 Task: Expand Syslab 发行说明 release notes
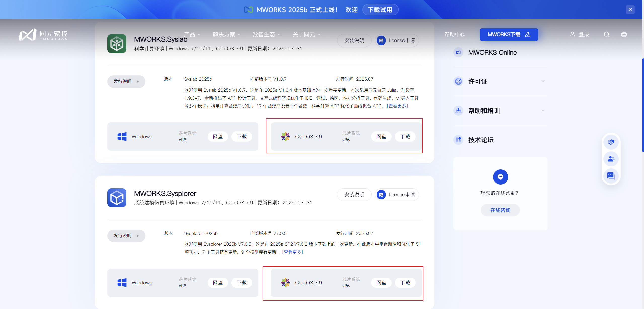click(x=126, y=81)
